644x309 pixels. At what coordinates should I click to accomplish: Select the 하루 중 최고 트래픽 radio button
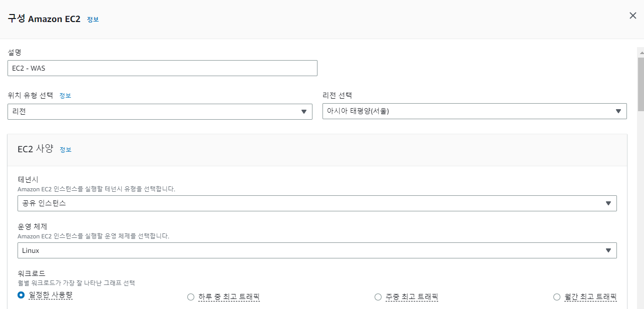190,297
